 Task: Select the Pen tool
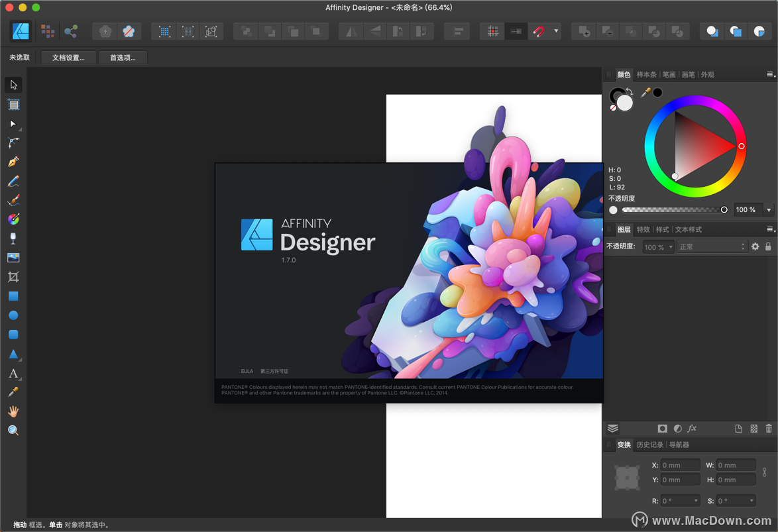pos(13,162)
